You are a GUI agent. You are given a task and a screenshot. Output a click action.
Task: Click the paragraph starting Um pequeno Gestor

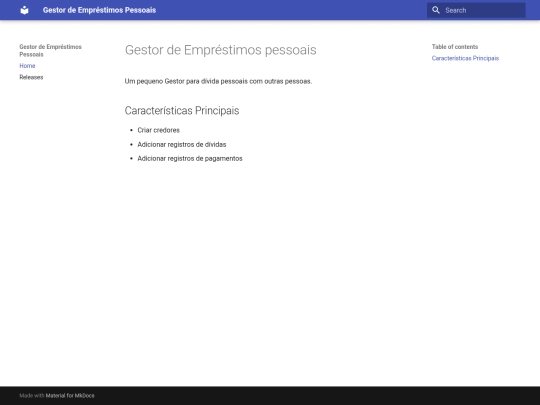[218, 81]
